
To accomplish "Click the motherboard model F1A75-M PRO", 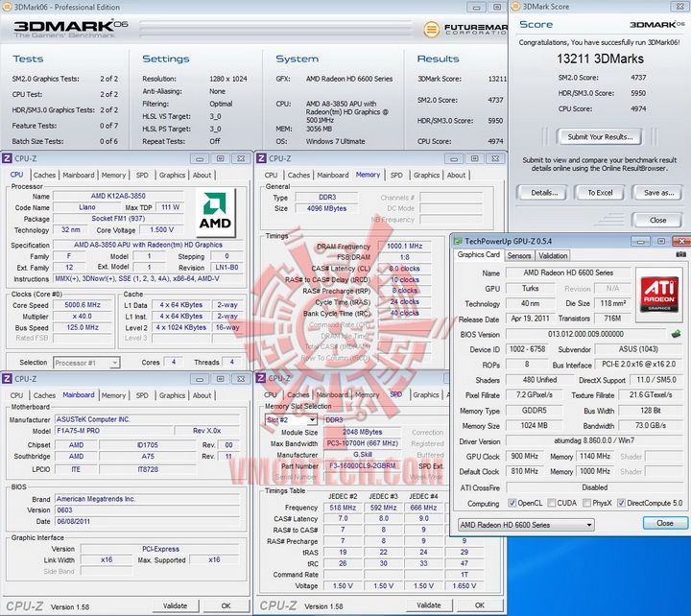I will 113,431.
